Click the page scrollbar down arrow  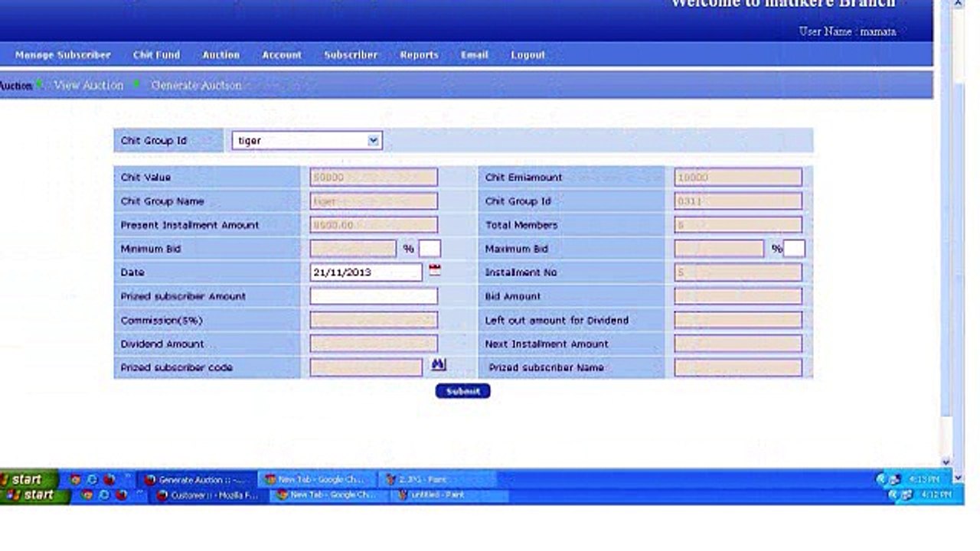point(946,461)
